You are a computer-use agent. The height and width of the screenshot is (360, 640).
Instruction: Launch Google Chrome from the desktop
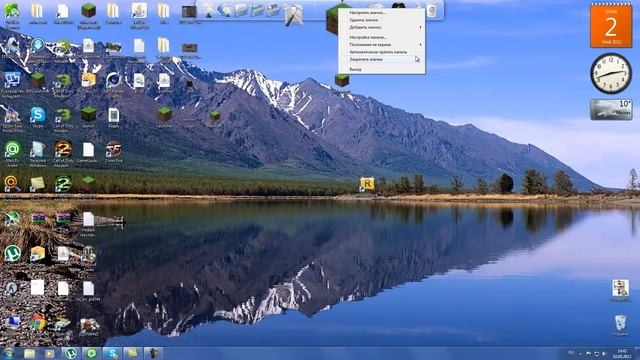pyautogui.click(x=38, y=323)
